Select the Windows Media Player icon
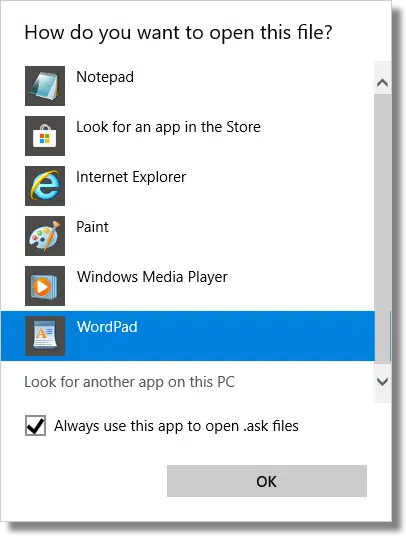 [x=45, y=285]
